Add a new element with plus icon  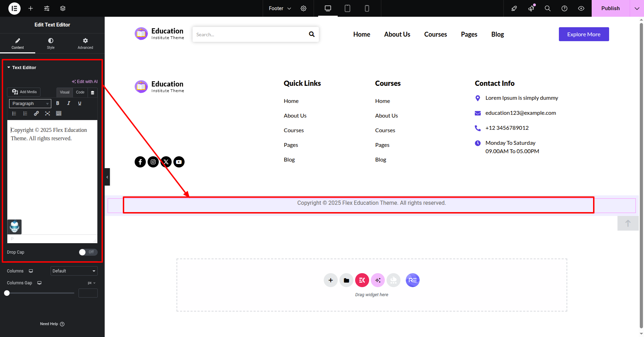[31, 8]
